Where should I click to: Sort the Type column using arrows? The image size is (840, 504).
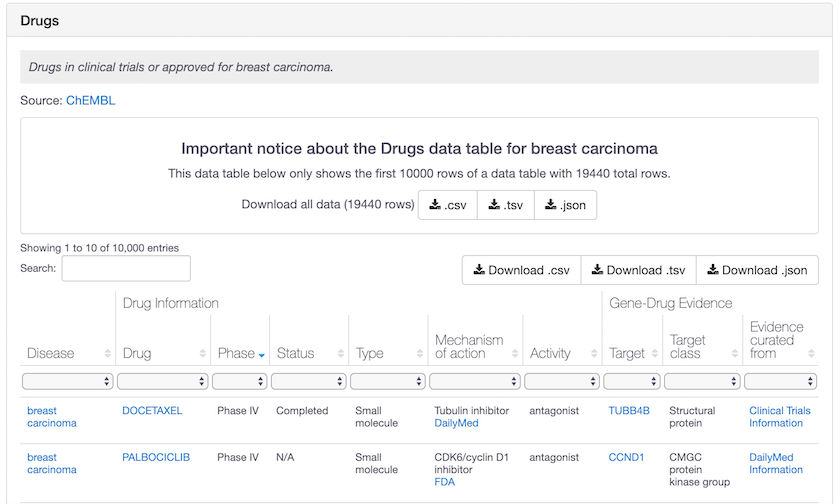coord(420,354)
